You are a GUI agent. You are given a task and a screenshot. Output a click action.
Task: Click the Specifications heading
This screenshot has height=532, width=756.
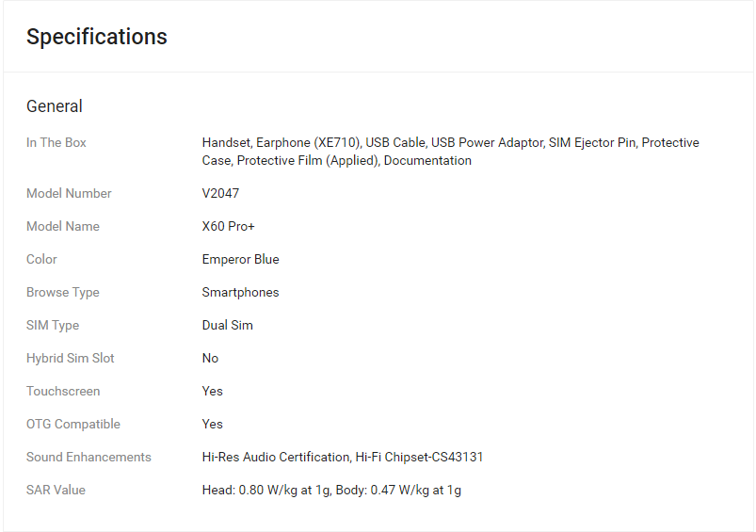[96, 37]
